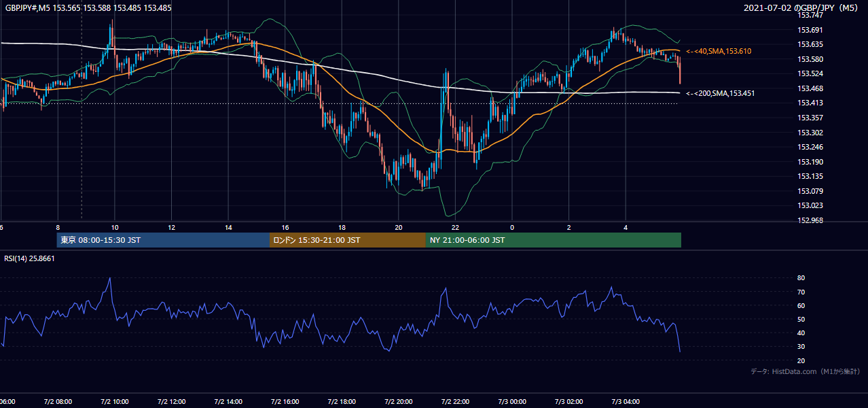Click RSI scale value 20

(801, 360)
